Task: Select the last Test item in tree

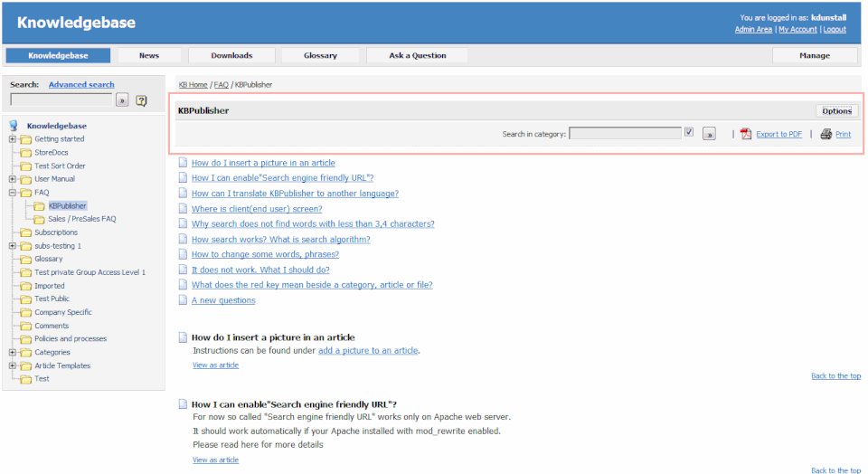Action: (x=42, y=379)
